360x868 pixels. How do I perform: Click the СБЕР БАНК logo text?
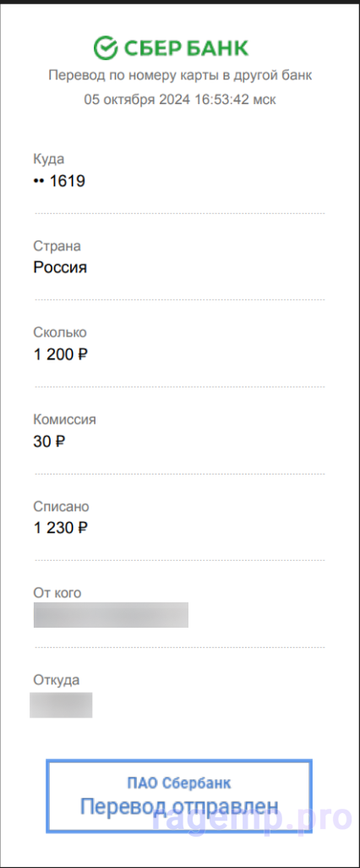pyautogui.click(x=186, y=49)
